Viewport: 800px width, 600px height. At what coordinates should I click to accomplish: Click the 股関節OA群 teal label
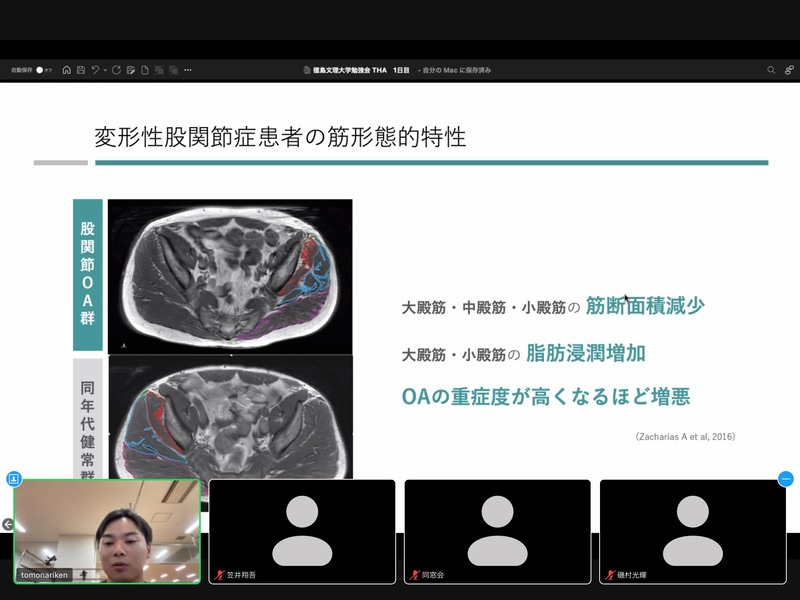click(x=88, y=274)
